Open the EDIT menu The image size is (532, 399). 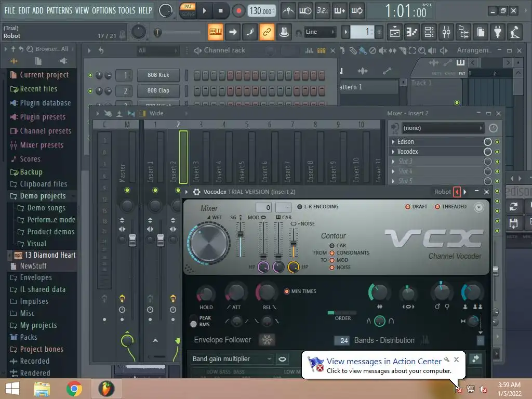(24, 10)
